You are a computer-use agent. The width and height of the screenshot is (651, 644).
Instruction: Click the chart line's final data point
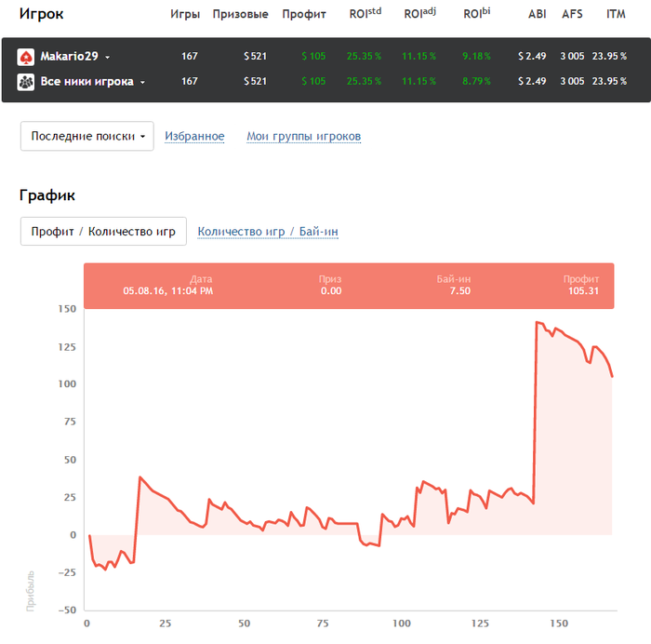tap(612, 376)
